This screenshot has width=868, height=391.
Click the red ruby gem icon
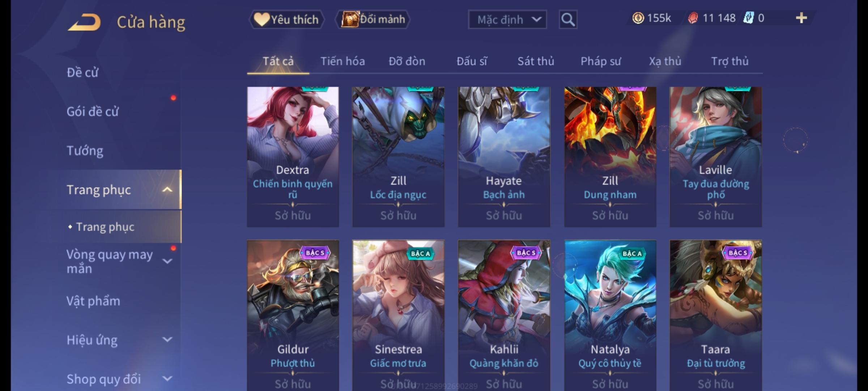tap(693, 18)
